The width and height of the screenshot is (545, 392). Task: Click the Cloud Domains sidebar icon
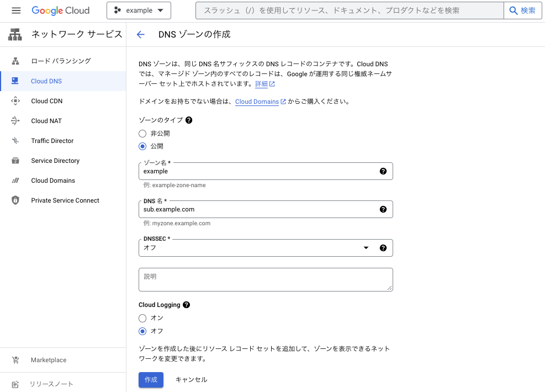15,181
